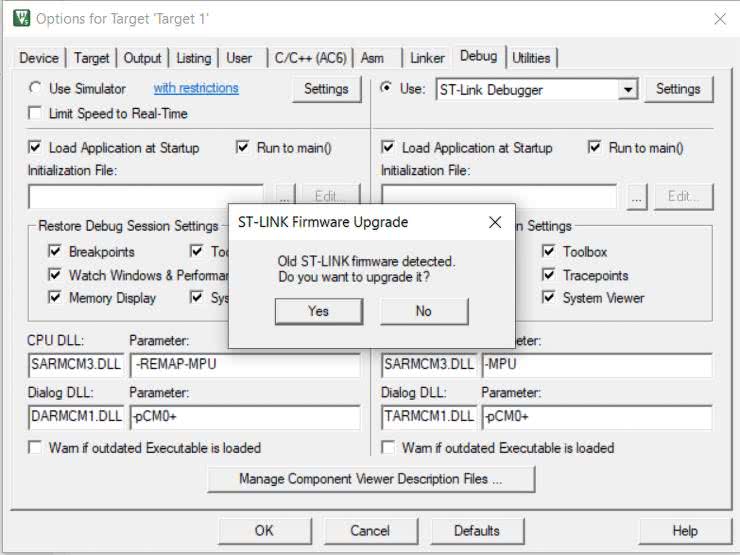Screen dimensions: 740x555
Task: Open the ST-Link Debugger dropdown
Action: (627, 90)
